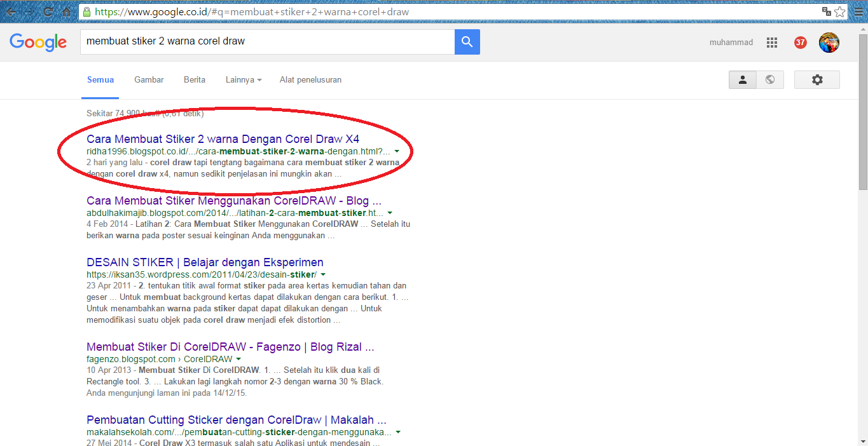This screenshot has width=868, height=446.
Task: Click the blue search magnifier button
Action: [467, 42]
